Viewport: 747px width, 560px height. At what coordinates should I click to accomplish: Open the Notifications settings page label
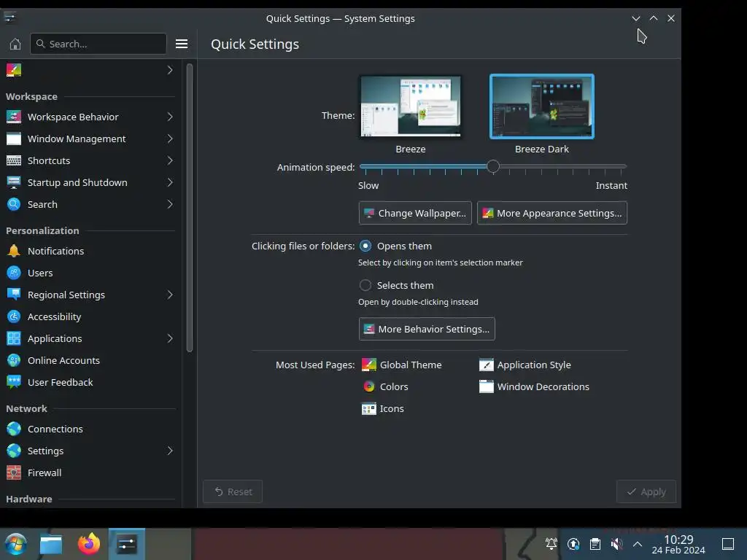pyautogui.click(x=55, y=251)
